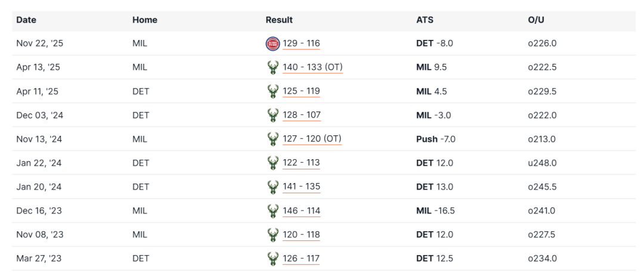
Task: Click the ATS column header
Action: (425, 20)
